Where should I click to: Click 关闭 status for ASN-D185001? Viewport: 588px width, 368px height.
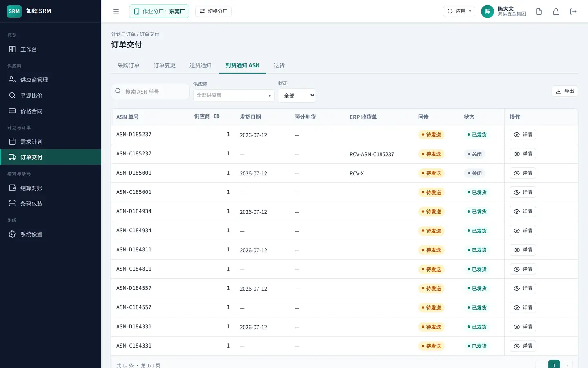(x=474, y=173)
